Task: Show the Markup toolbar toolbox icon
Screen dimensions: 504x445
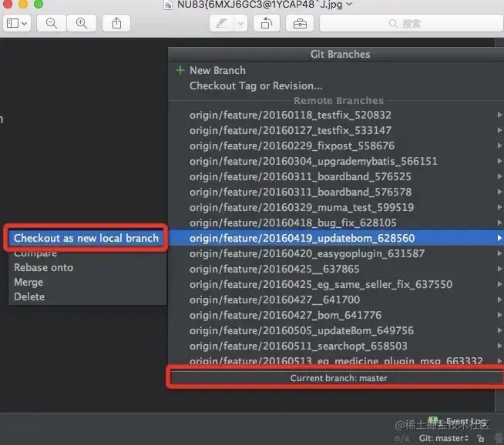Action: tap(300, 23)
